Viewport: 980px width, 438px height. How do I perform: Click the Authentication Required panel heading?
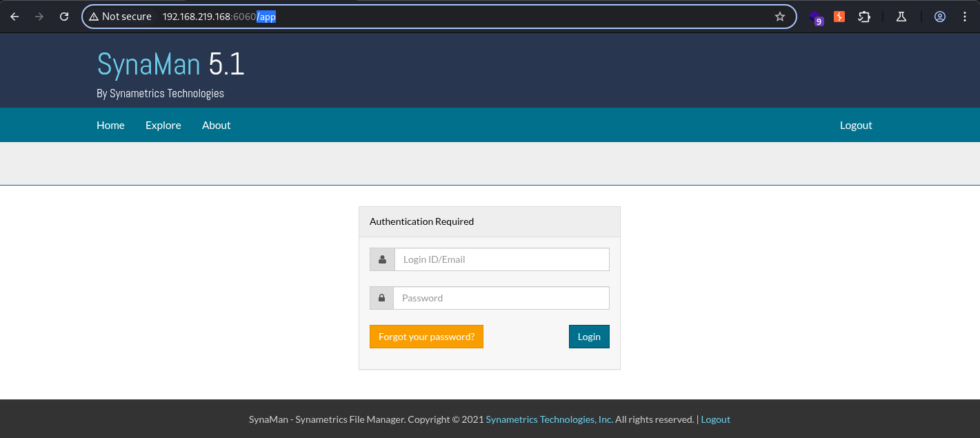point(421,221)
